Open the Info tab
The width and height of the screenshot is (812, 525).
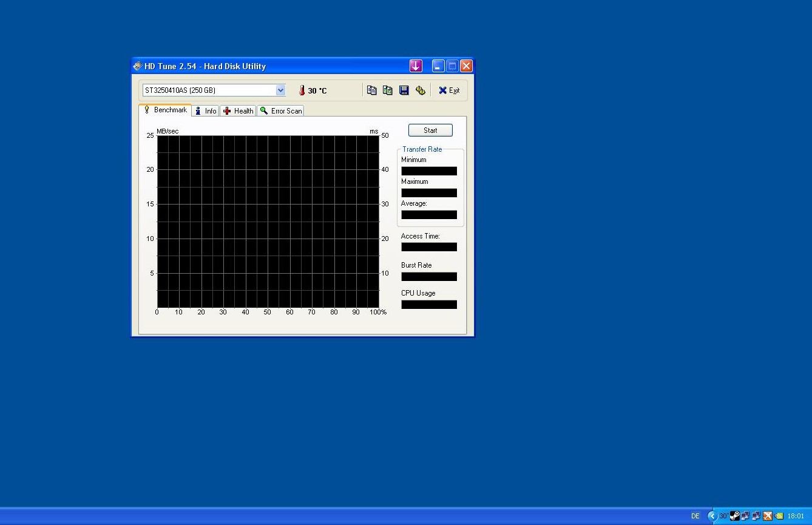click(206, 111)
